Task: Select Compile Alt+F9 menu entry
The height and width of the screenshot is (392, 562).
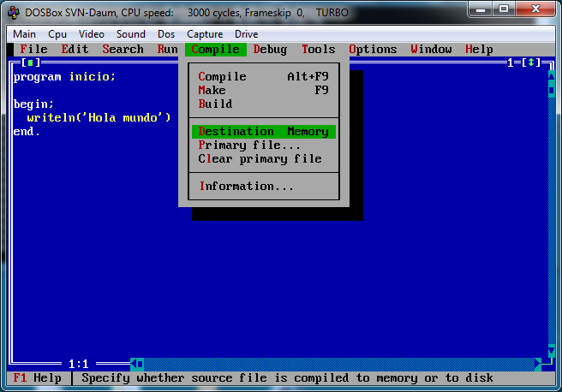Action: [264, 77]
